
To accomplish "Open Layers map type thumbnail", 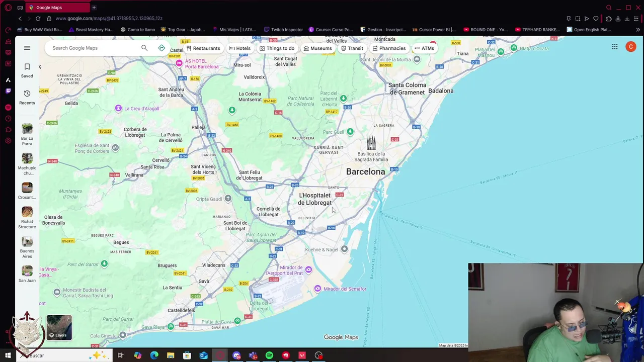I will pos(59,327).
